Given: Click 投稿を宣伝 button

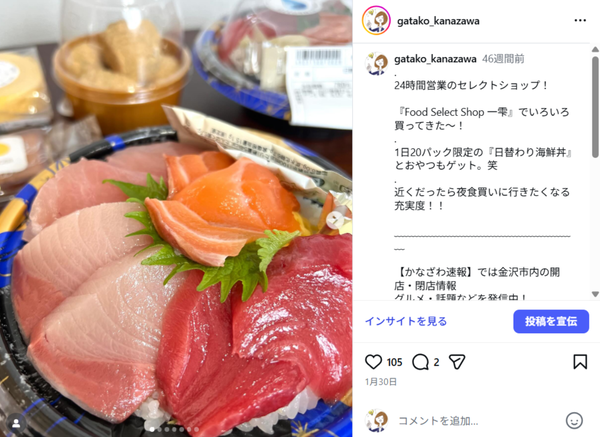Looking at the screenshot, I should (x=551, y=321).
